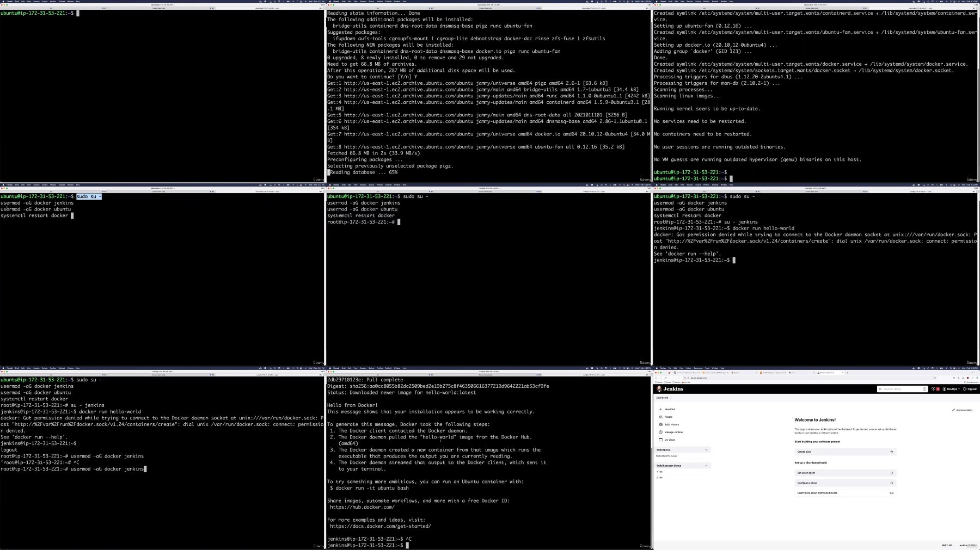Click the log out link
The image size is (980, 550).
coord(970,389)
